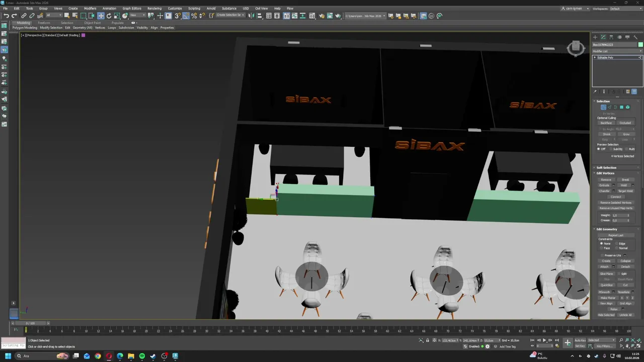Image resolution: width=644 pixels, height=362 pixels.
Task: Open the Substance menu
Action: pyautogui.click(x=229, y=9)
